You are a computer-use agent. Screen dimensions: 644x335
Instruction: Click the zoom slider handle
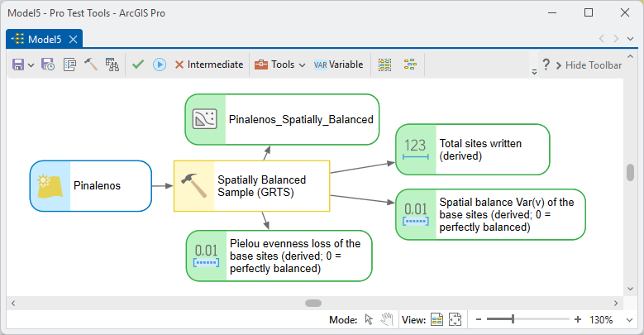tap(513, 319)
